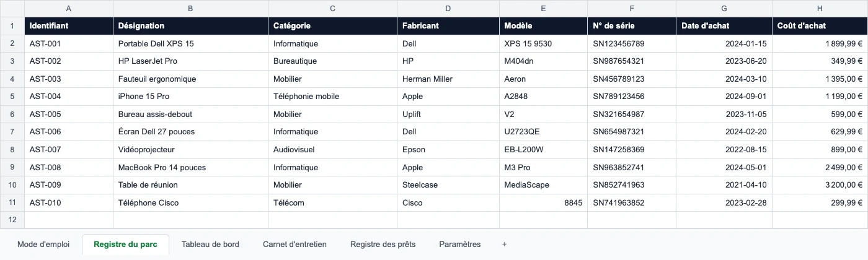Select the Téléphonie mobile cell

click(x=333, y=97)
